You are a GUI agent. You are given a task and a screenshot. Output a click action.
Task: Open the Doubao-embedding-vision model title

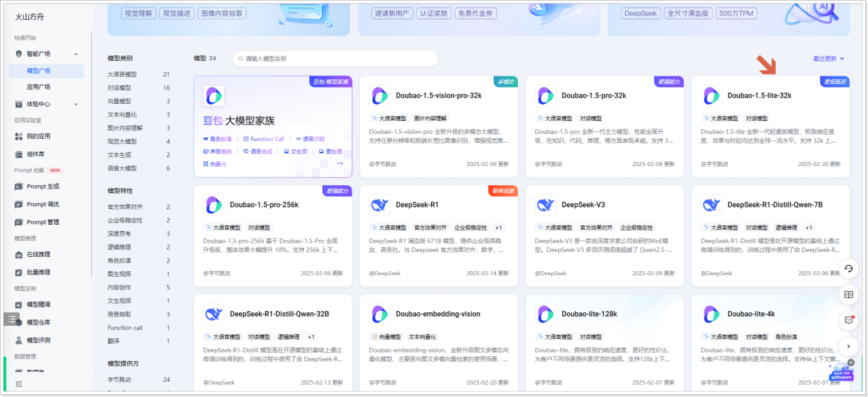(438, 314)
